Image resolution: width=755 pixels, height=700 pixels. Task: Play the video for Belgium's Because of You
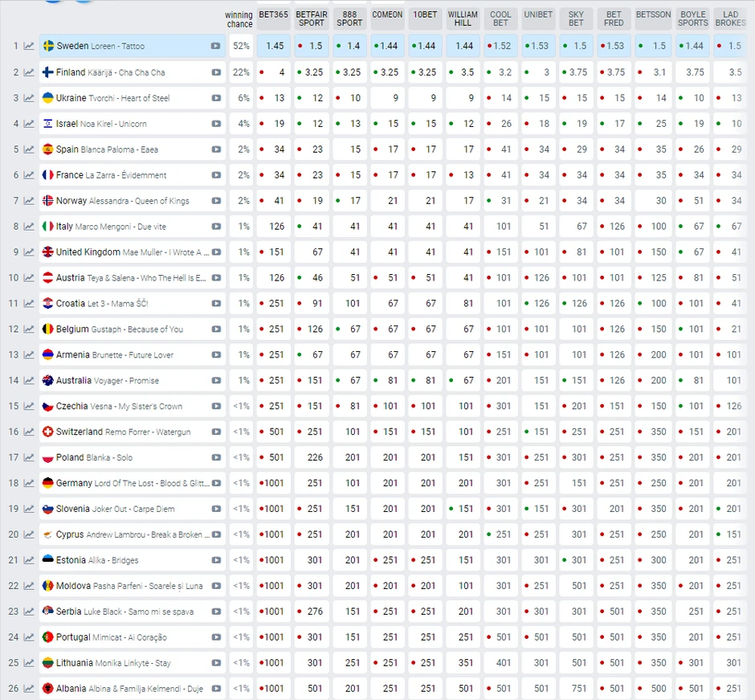[216, 329]
